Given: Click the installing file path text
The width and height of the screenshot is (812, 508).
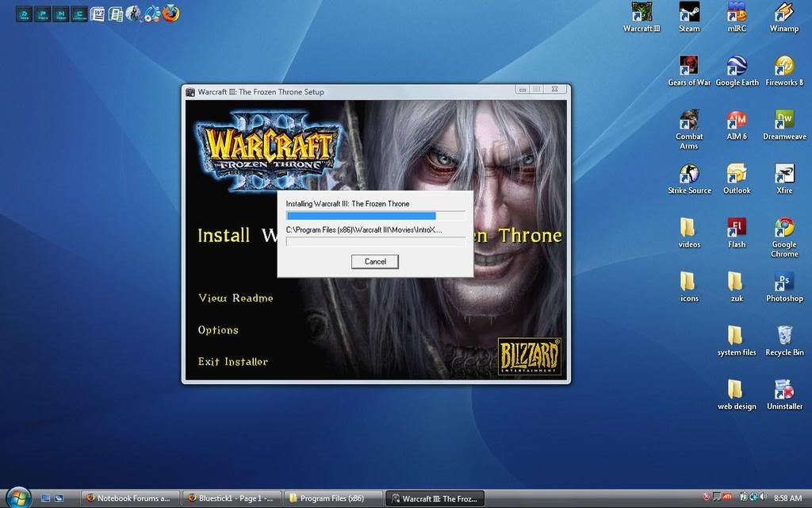Looking at the screenshot, I should point(364,229).
